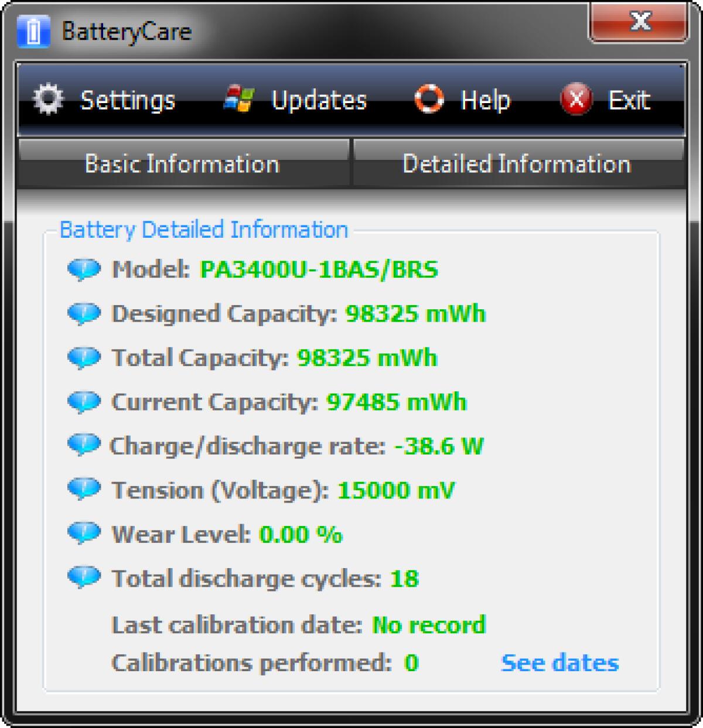
Task: Quit BatteryCare via the red Exit icon
Action: [x=575, y=99]
